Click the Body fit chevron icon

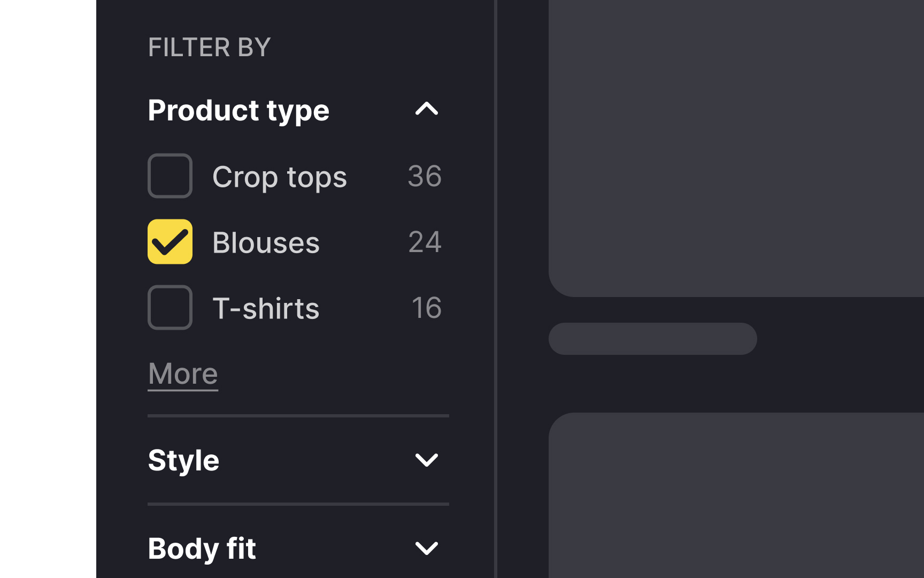427,549
